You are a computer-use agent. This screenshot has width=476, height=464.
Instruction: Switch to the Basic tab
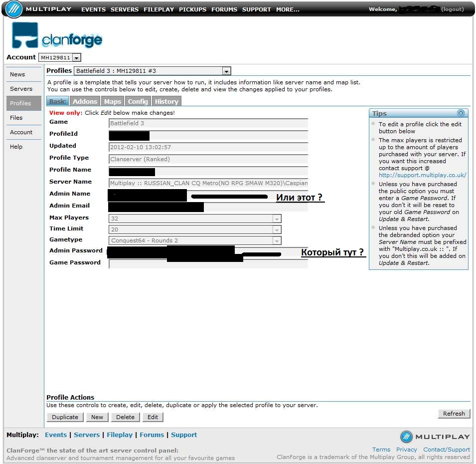(x=58, y=101)
